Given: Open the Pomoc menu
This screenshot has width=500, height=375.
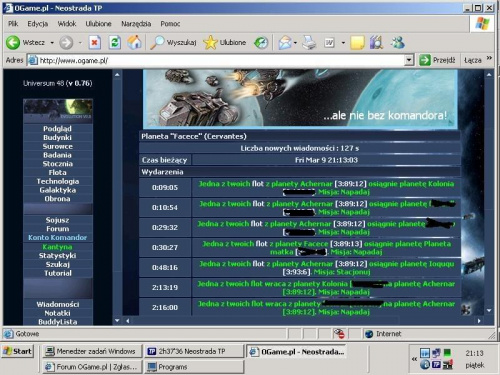Looking at the screenshot, I should coord(170,24).
